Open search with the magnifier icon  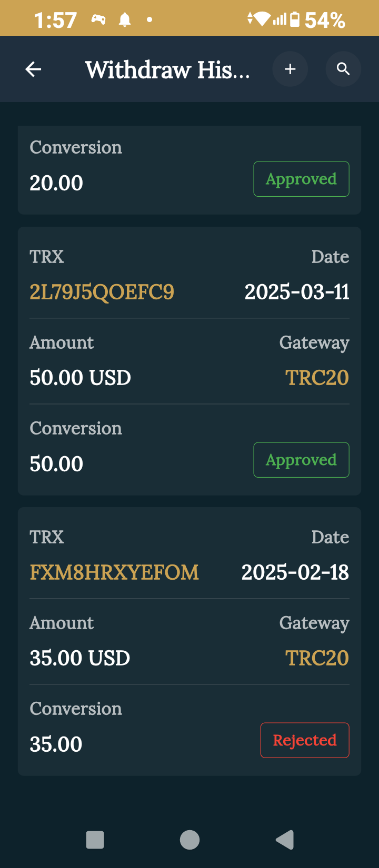click(x=343, y=69)
